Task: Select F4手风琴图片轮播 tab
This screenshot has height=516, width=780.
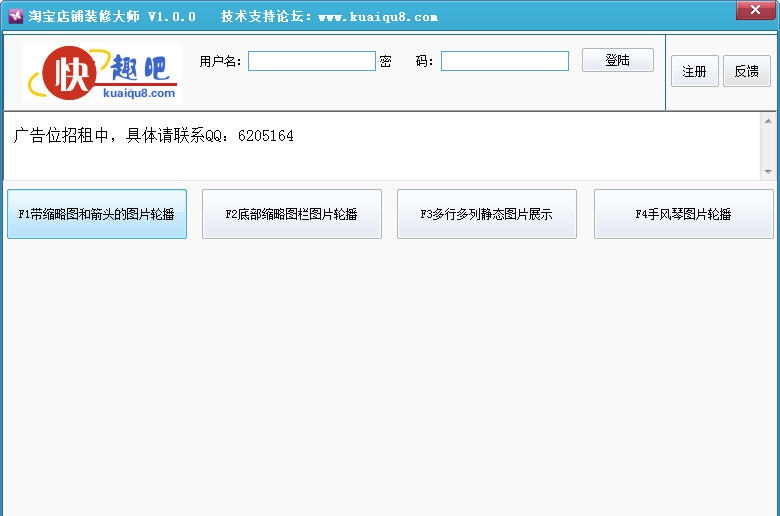Action: pyautogui.click(x=684, y=214)
